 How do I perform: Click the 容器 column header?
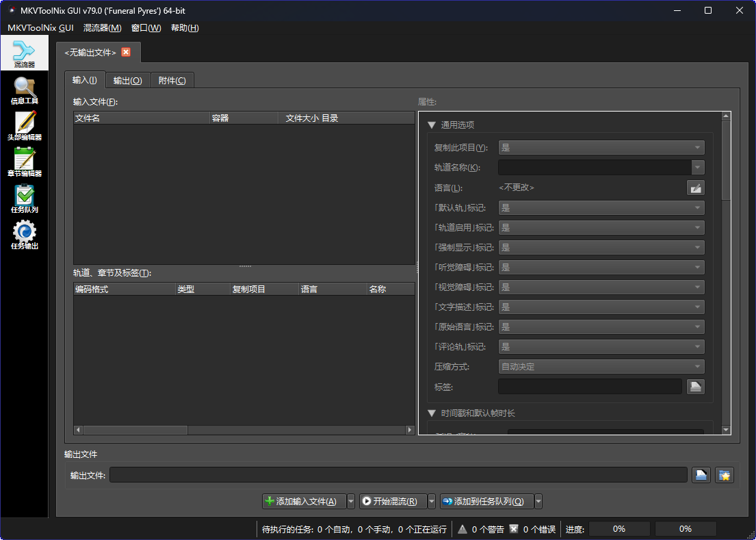tap(244, 118)
